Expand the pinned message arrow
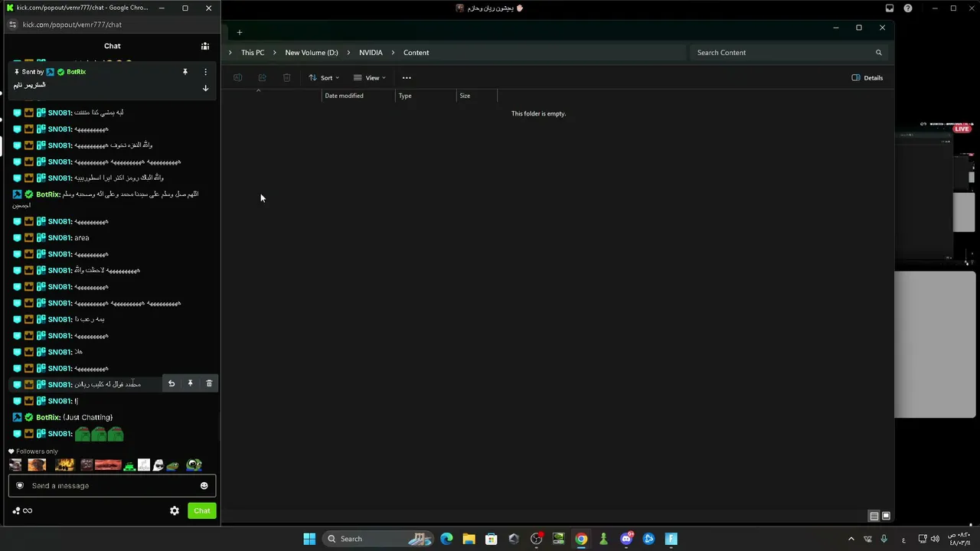 pyautogui.click(x=205, y=88)
